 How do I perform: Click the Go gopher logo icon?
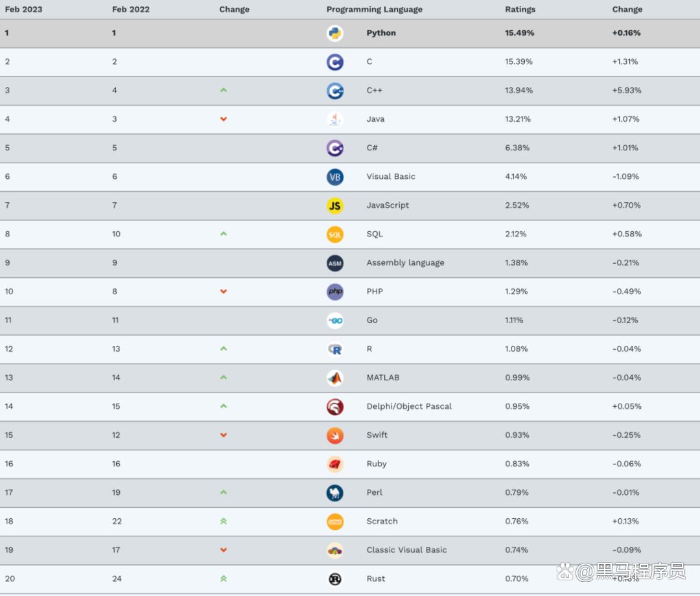[334, 320]
